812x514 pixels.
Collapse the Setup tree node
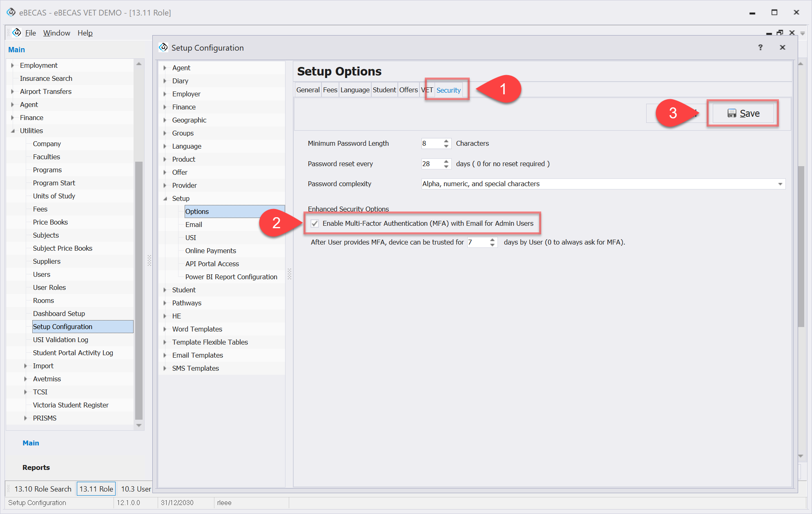(x=165, y=198)
